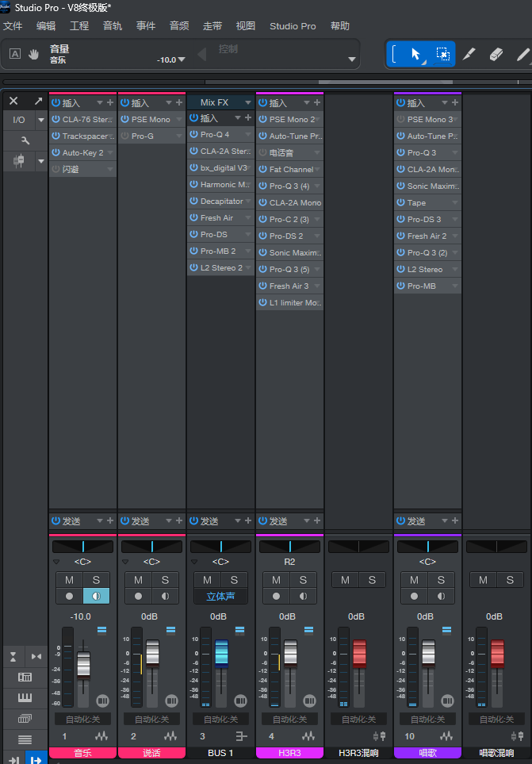Image resolution: width=532 pixels, height=764 pixels.
Task: Open the 帮助 menu
Action: pyautogui.click(x=340, y=26)
